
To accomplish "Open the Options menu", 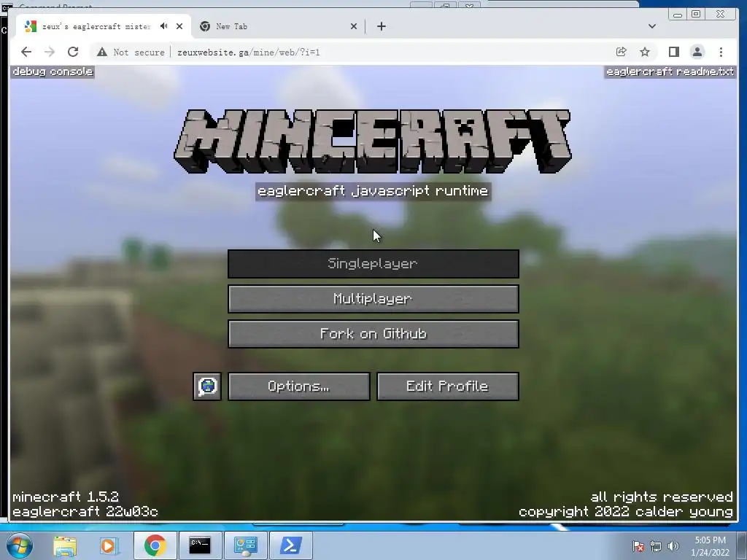I will pos(298,386).
